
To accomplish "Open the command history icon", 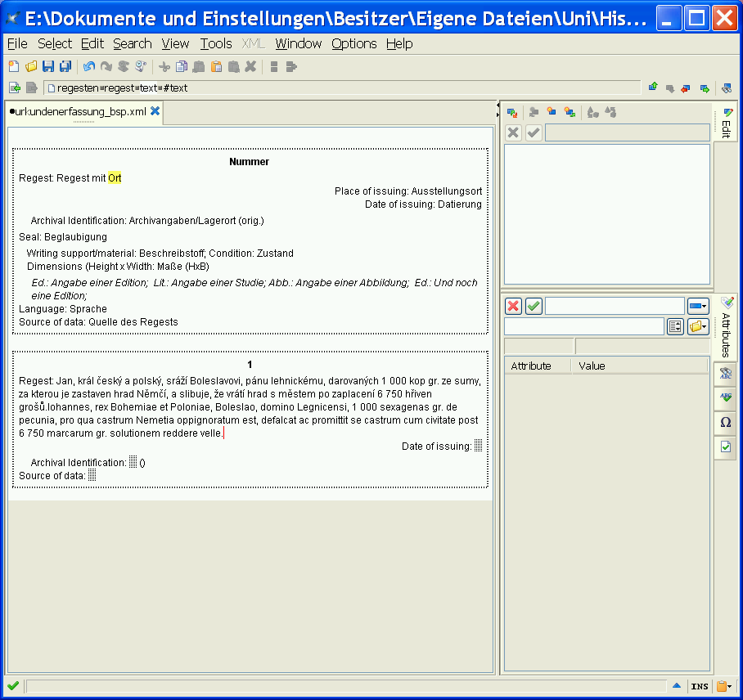I will tap(140, 67).
